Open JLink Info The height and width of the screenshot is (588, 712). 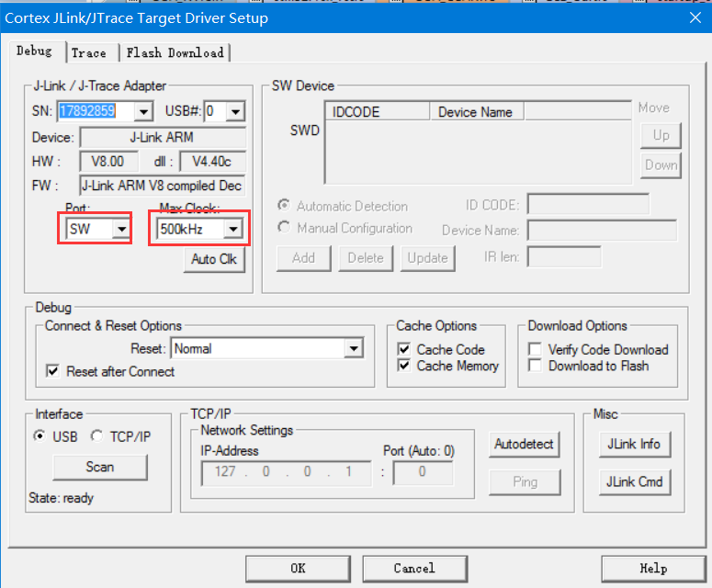tap(634, 444)
